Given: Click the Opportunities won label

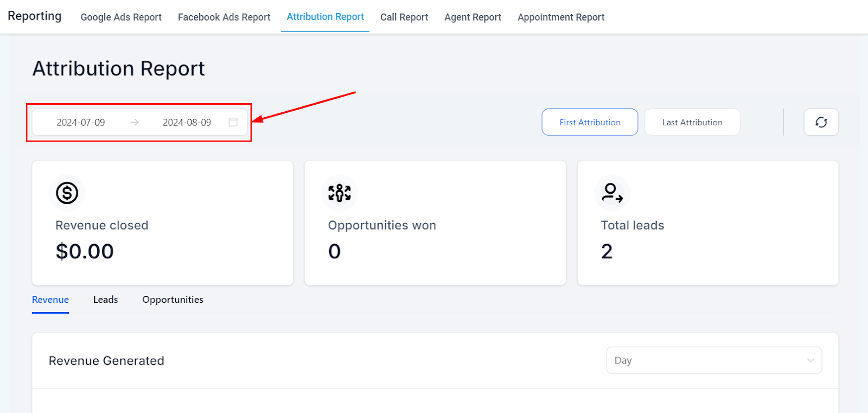Looking at the screenshot, I should tap(382, 225).
